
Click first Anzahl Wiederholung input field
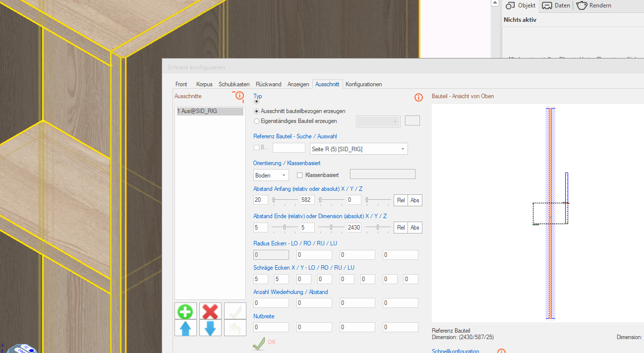pyautogui.click(x=271, y=303)
